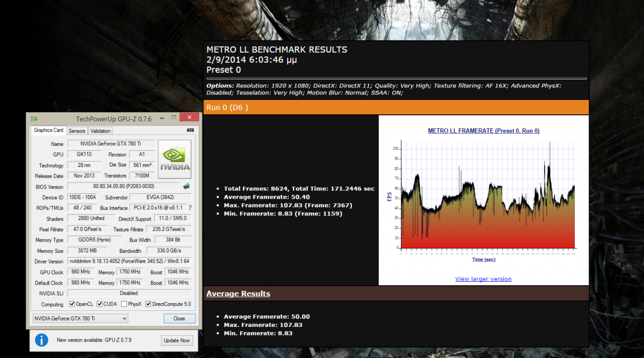Click the NVIDIA SLI Disabled field
The width and height of the screenshot is (644, 358).
(129, 294)
